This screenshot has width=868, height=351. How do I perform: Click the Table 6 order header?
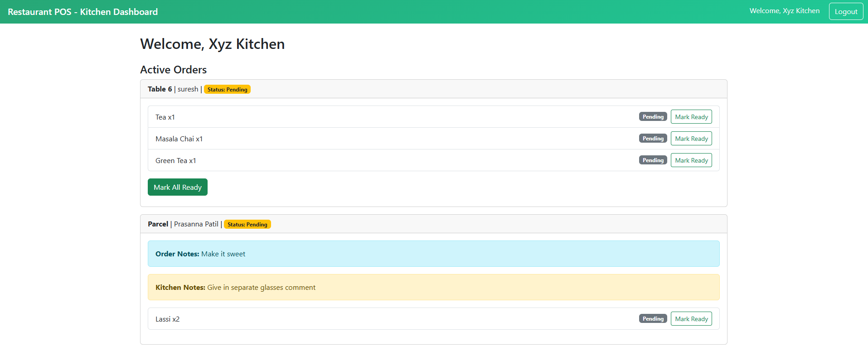[160, 89]
